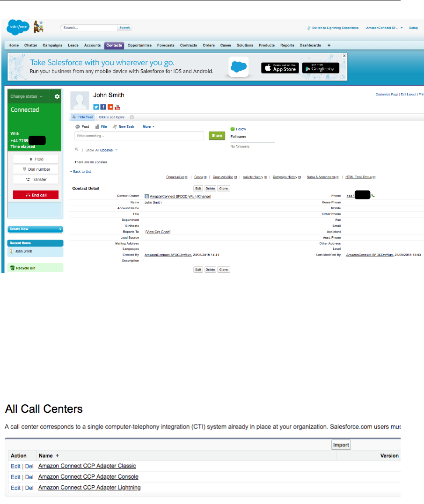This screenshot has width=424, height=504.
Task: Open John Smith's YouTube icon
Action: point(117,107)
